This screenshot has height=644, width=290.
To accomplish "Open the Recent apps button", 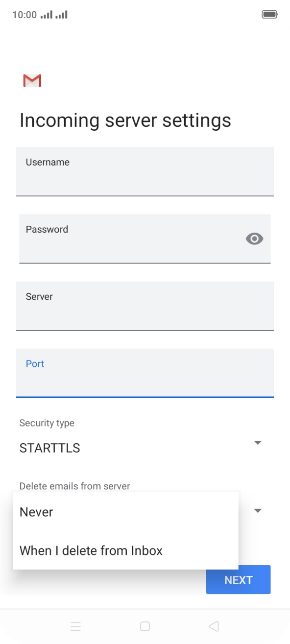I will point(76,626).
